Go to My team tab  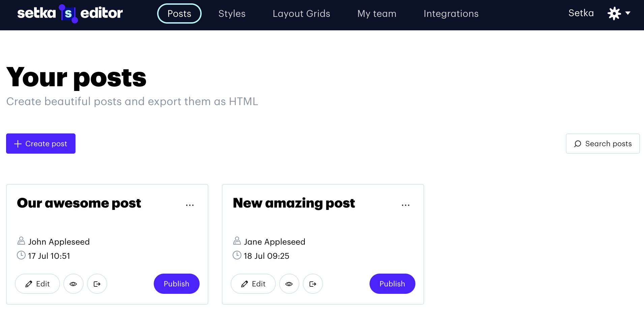tap(377, 13)
